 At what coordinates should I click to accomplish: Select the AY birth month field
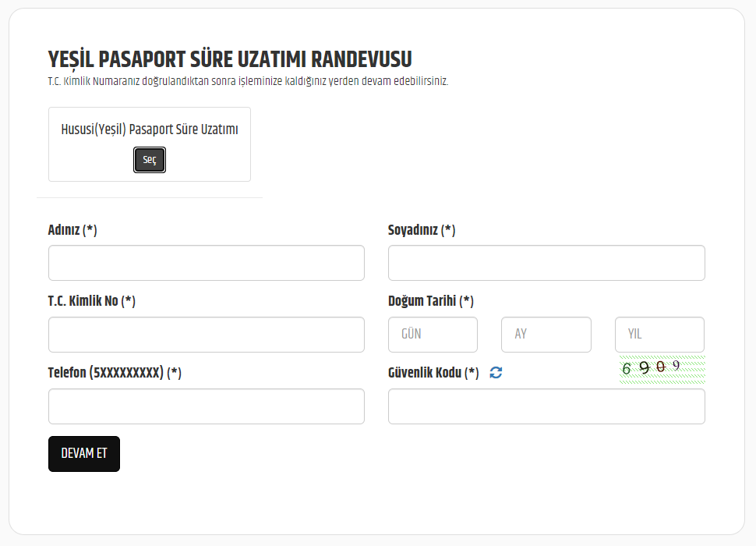(x=546, y=335)
